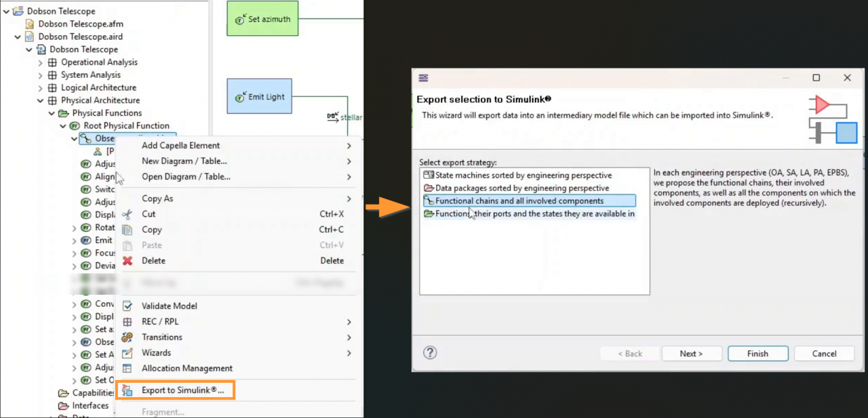Collapse the Dobson Telescope.aird node
Screen dimensions: 868x418
pyautogui.click(x=18, y=37)
